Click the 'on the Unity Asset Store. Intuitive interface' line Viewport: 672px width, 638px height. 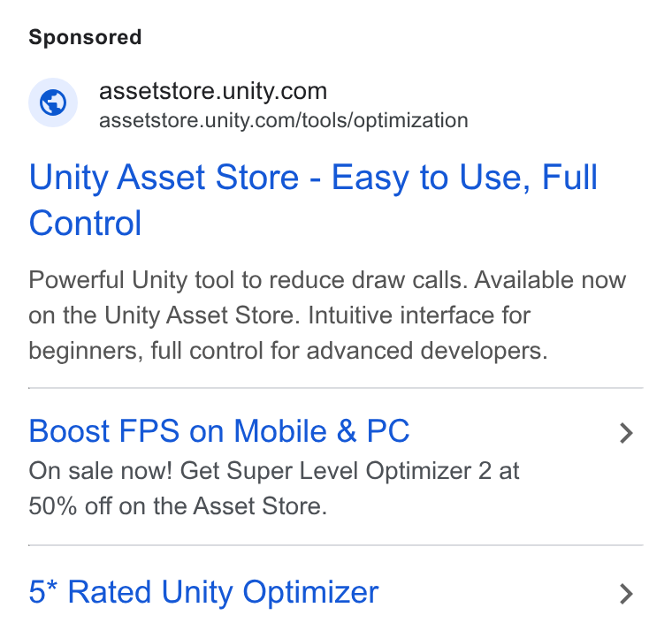[279, 315]
